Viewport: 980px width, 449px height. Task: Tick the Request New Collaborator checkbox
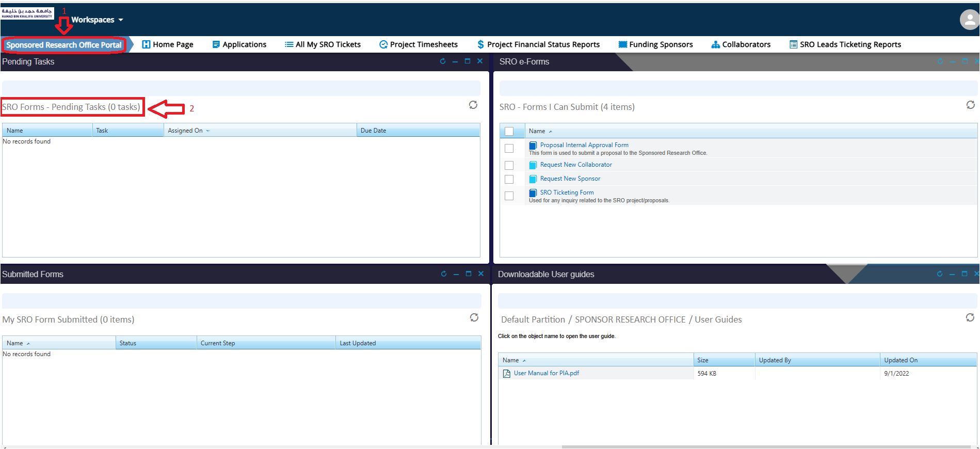[x=509, y=165]
